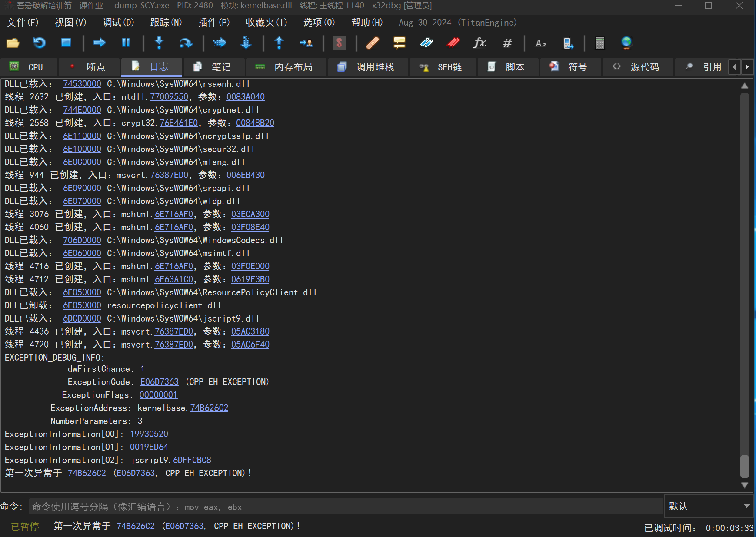Open the 跟踪(N) menu
This screenshot has height=537, width=756.
[x=166, y=23]
